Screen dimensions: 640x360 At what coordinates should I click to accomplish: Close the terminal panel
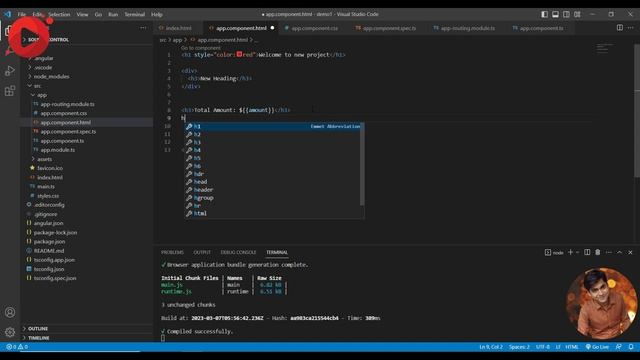630,252
